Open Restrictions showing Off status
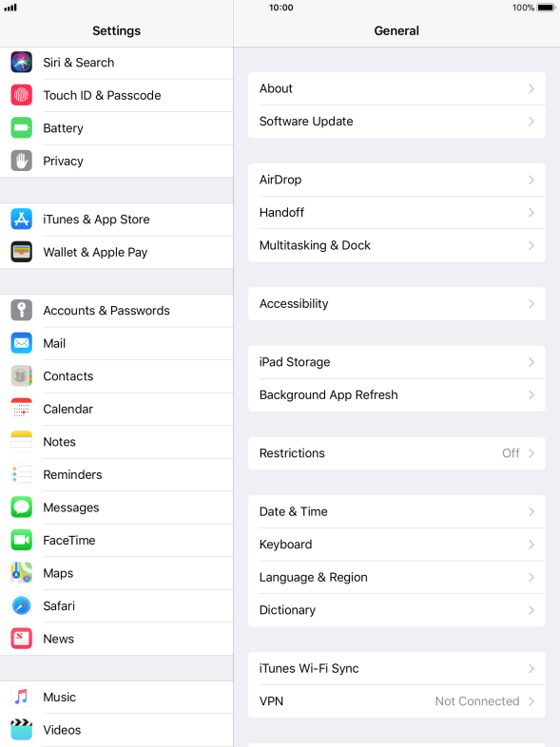 pos(396,453)
